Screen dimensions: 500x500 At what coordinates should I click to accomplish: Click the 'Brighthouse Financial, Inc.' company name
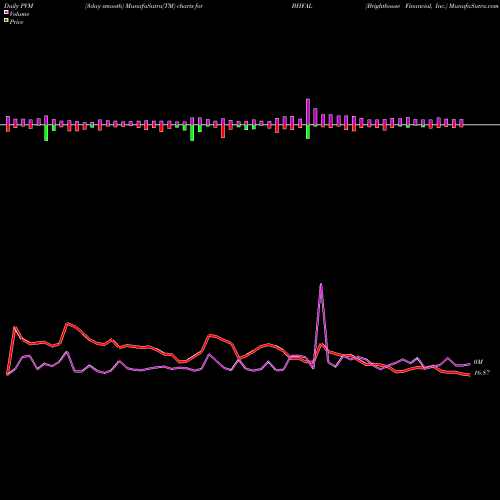(x=406, y=6)
